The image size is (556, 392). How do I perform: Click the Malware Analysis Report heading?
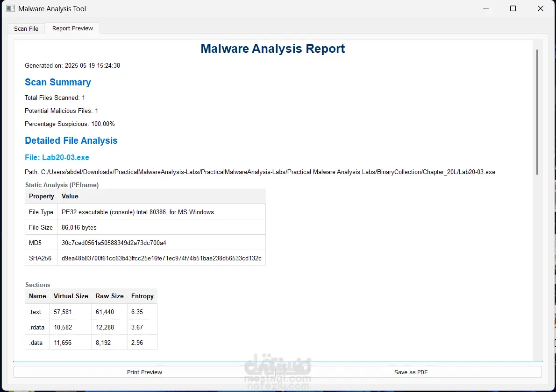pos(273,49)
